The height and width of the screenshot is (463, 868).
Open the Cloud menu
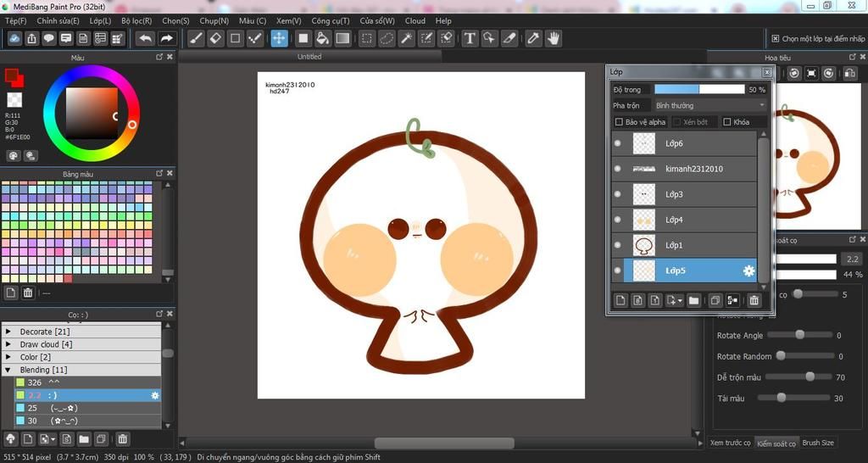point(415,21)
